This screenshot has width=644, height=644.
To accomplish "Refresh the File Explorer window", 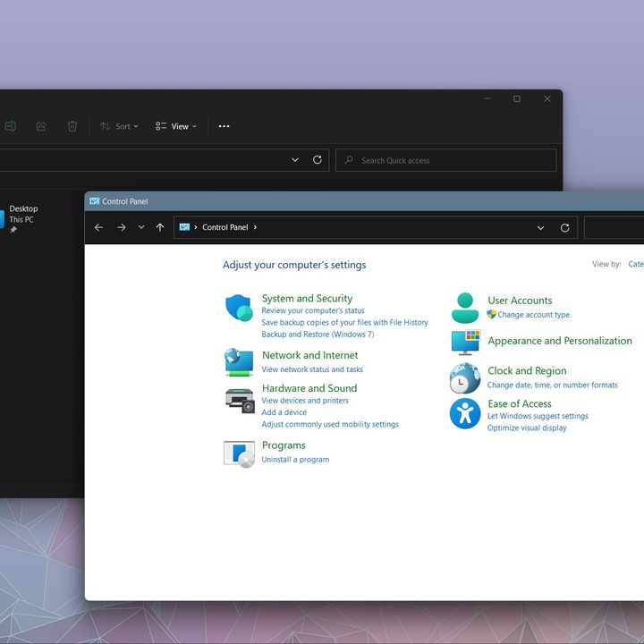I will tap(317, 160).
